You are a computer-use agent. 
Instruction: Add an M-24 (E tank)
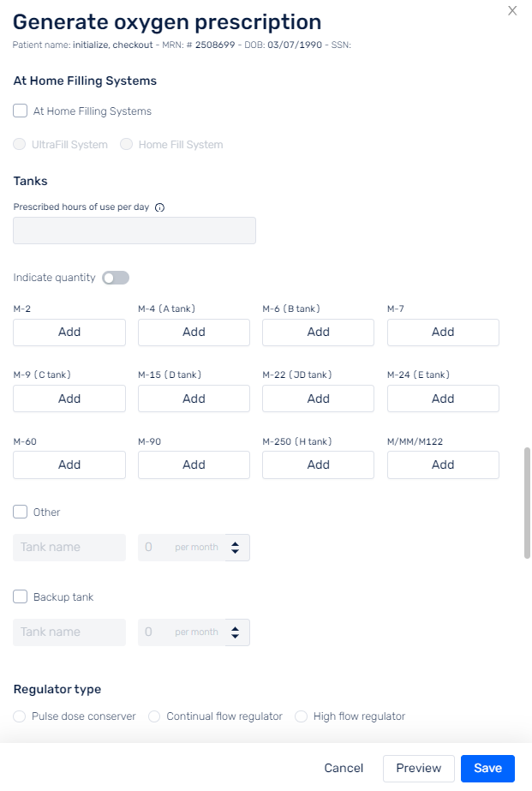pyautogui.click(x=443, y=398)
